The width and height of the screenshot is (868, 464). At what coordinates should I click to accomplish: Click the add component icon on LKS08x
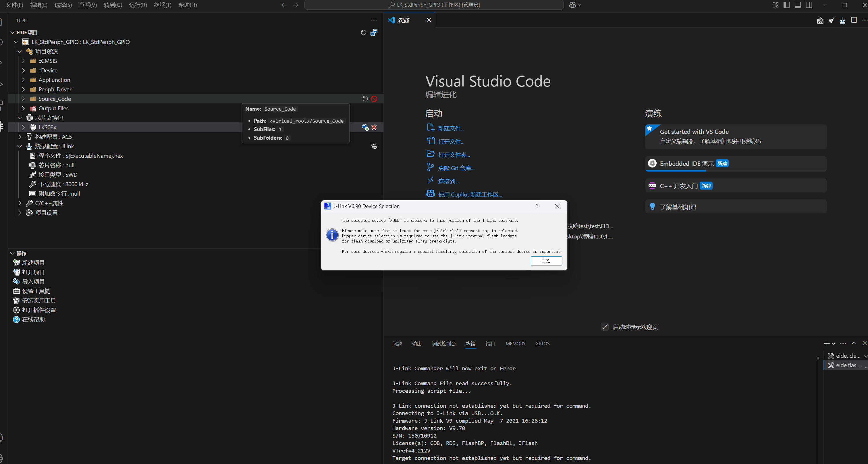coord(365,127)
